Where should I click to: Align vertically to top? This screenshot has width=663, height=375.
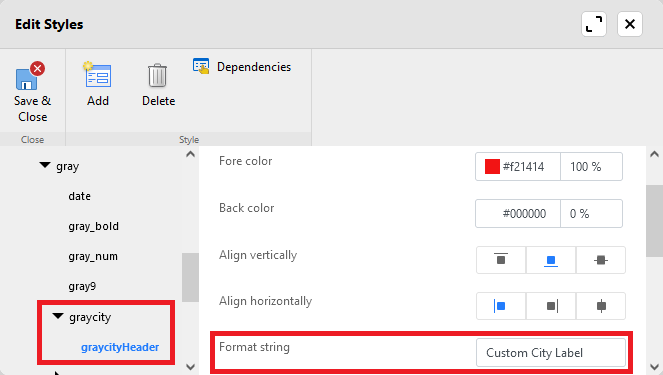coord(501,260)
